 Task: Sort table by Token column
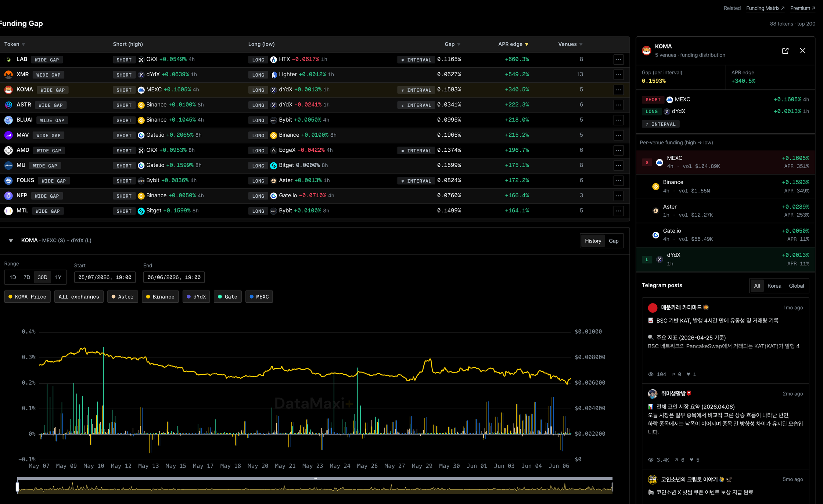pos(15,44)
